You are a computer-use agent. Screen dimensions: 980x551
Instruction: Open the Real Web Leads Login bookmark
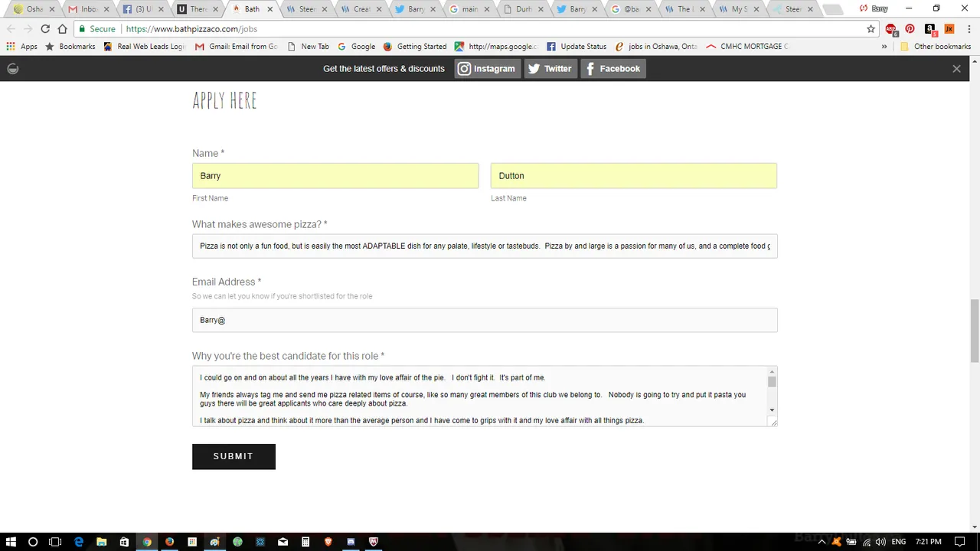tap(145, 47)
